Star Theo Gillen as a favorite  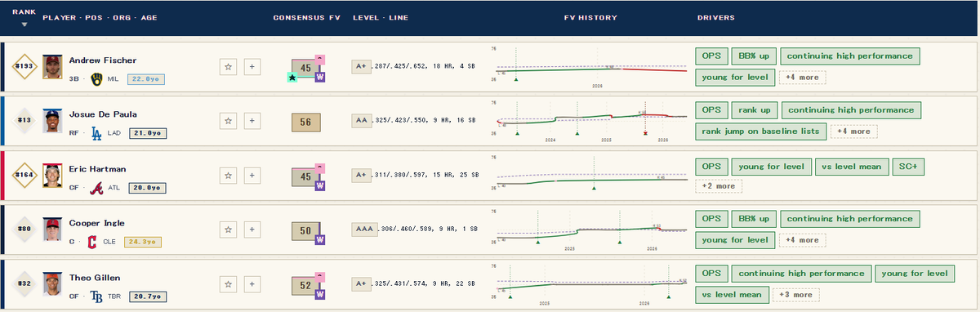pyautogui.click(x=229, y=283)
